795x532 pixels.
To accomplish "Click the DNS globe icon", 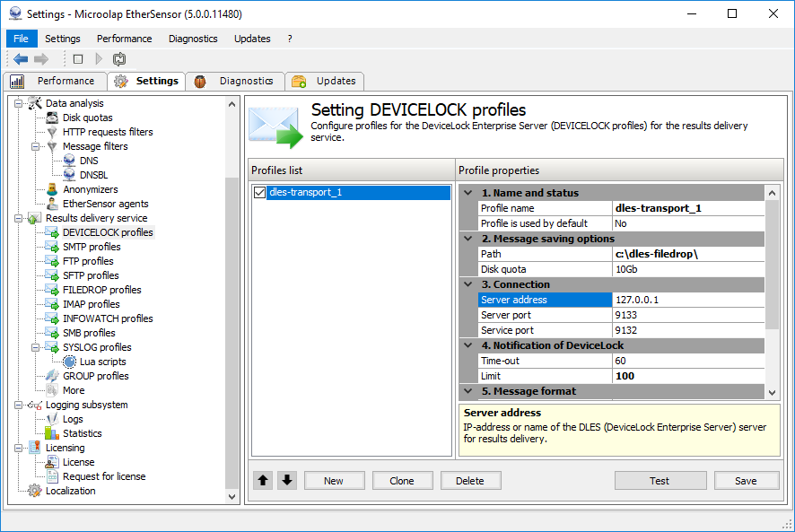I will click(69, 161).
